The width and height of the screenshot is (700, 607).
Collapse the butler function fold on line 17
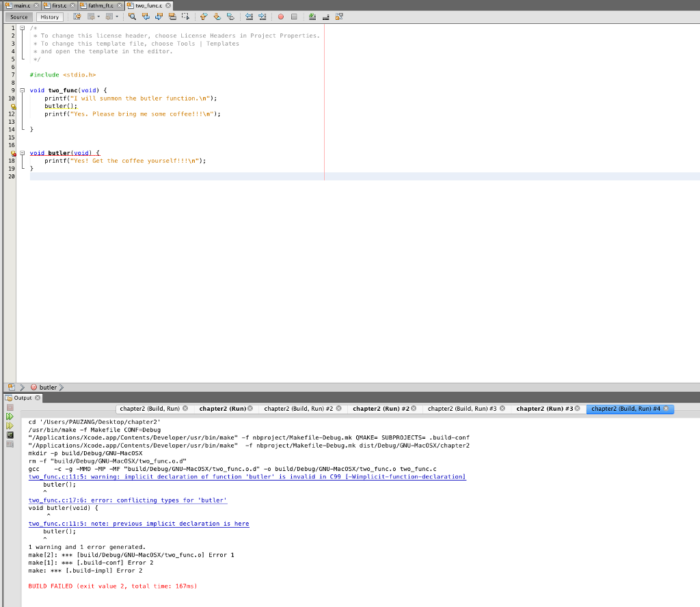click(x=23, y=152)
